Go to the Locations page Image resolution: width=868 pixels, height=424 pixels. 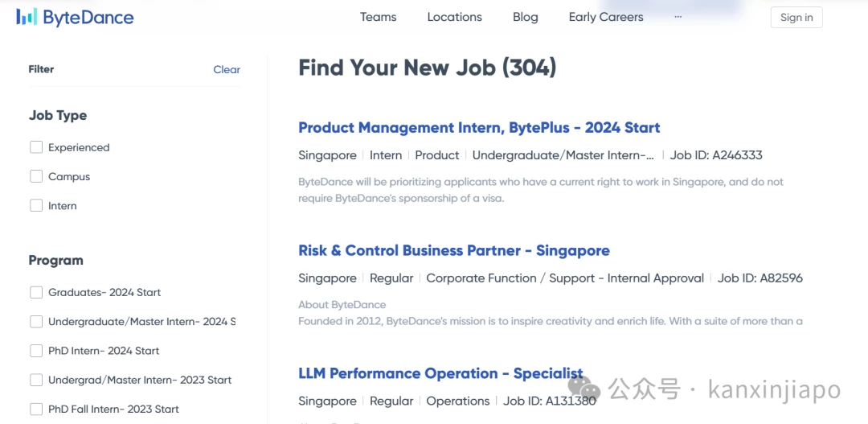point(454,17)
